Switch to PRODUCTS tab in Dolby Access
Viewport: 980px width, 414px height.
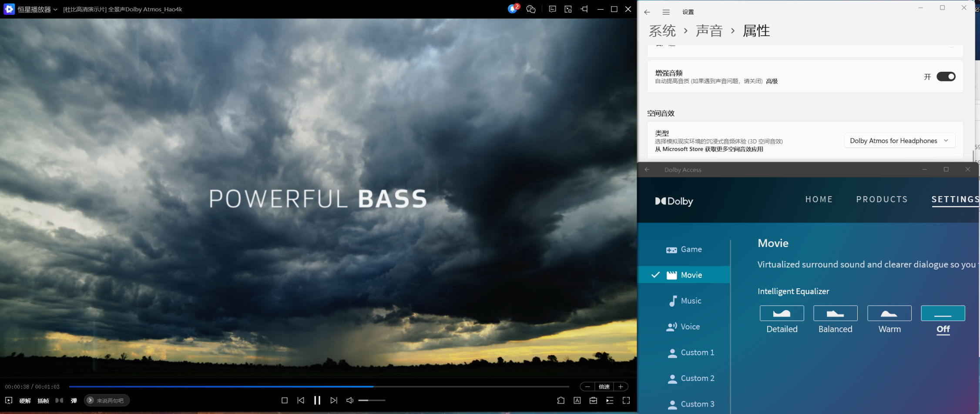(882, 199)
